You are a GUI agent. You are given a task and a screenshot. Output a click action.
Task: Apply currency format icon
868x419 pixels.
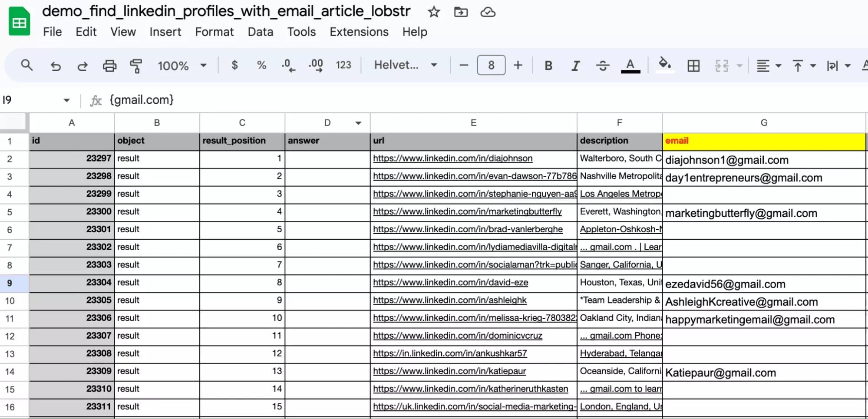click(x=234, y=65)
